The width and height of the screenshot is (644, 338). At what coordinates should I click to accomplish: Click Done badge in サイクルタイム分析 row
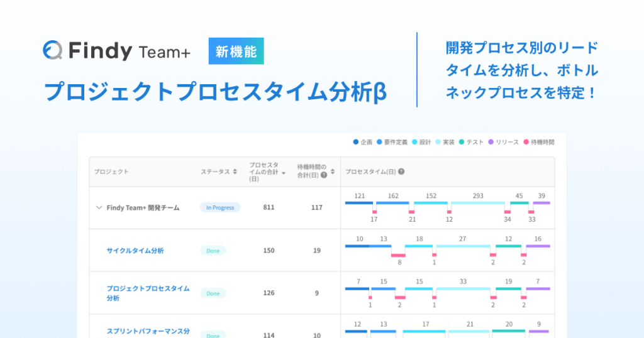click(213, 251)
